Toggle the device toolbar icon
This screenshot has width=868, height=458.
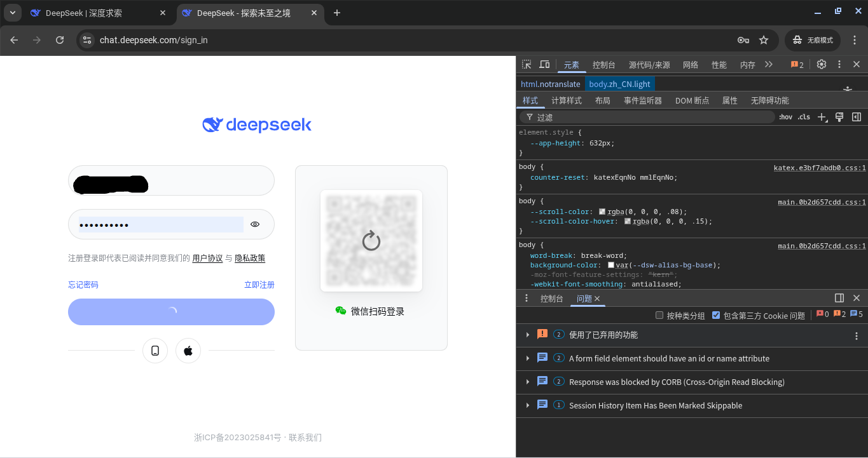tap(544, 65)
